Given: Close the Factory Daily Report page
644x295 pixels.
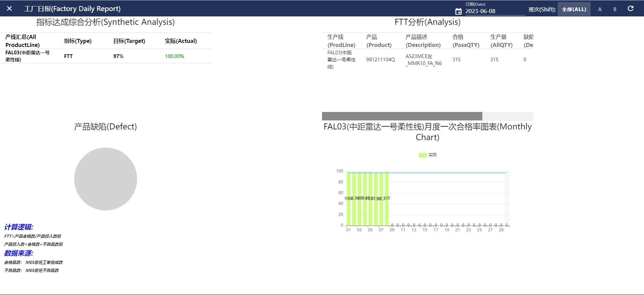Looking at the screenshot, I should pos(9,9).
